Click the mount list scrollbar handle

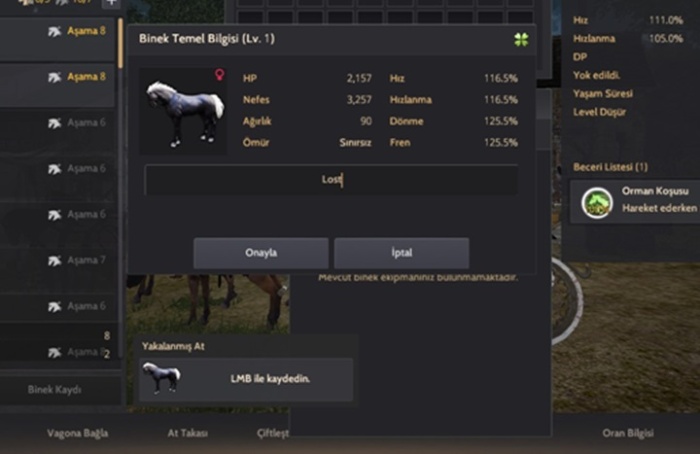click(x=121, y=43)
